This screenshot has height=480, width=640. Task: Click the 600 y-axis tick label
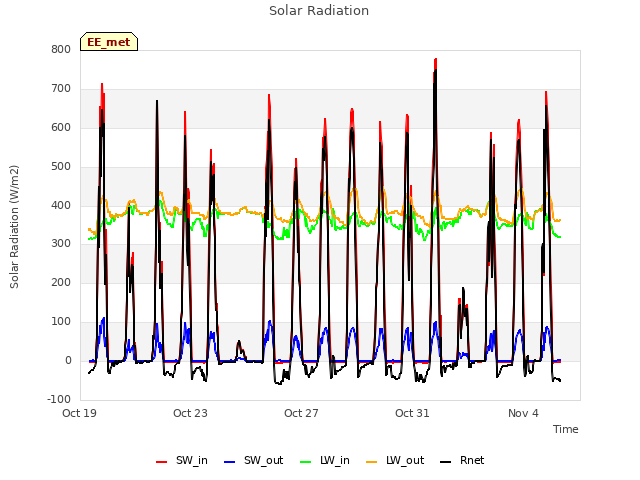coord(61,128)
